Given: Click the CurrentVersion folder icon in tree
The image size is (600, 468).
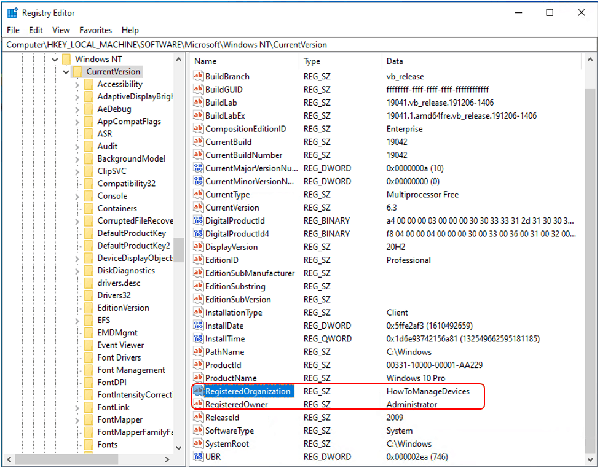Looking at the screenshot, I should 77,72.
